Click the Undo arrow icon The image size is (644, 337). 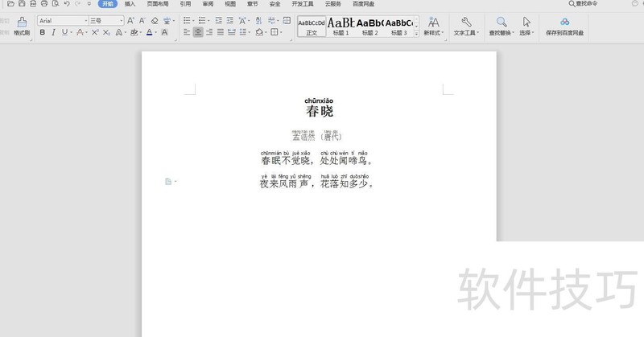pos(67,4)
